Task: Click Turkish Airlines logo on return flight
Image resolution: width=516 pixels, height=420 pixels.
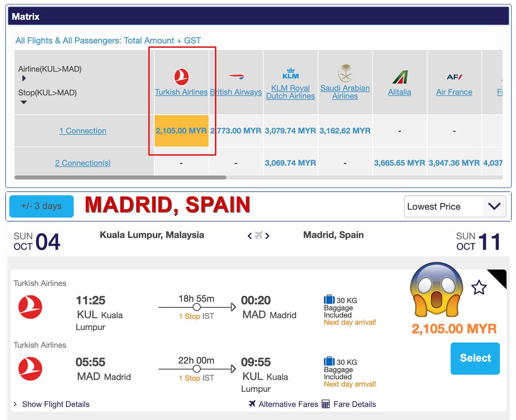Action: click(x=31, y=369)
